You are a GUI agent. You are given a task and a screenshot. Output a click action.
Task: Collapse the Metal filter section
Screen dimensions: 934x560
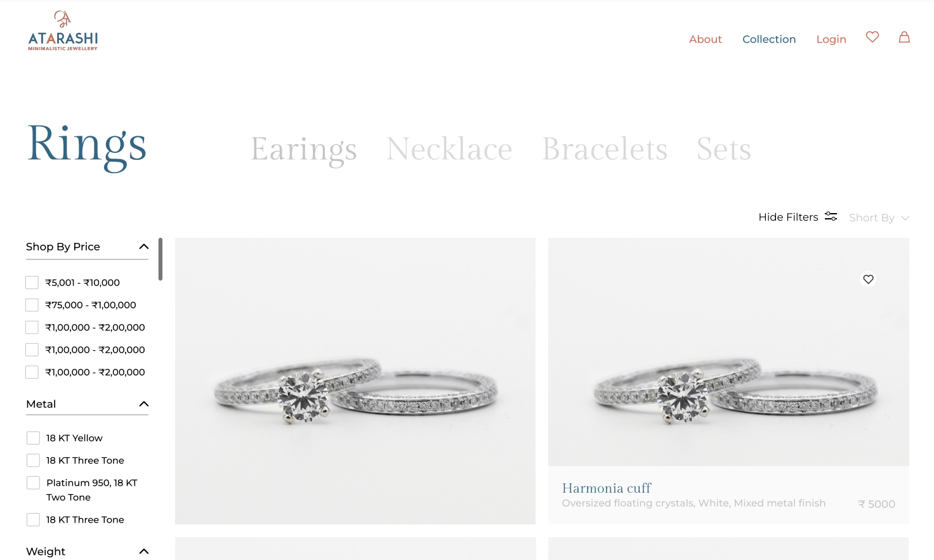click(144, 404)
